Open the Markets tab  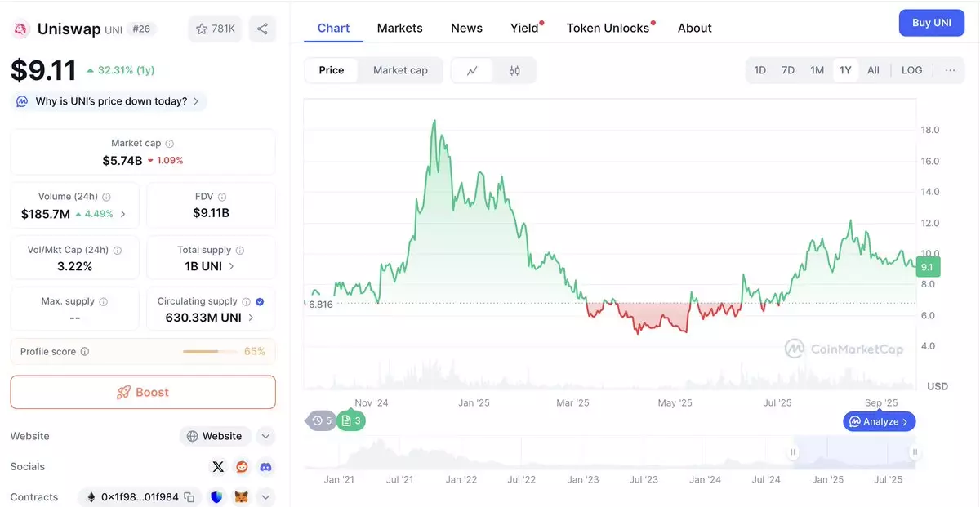coord(400,28)
